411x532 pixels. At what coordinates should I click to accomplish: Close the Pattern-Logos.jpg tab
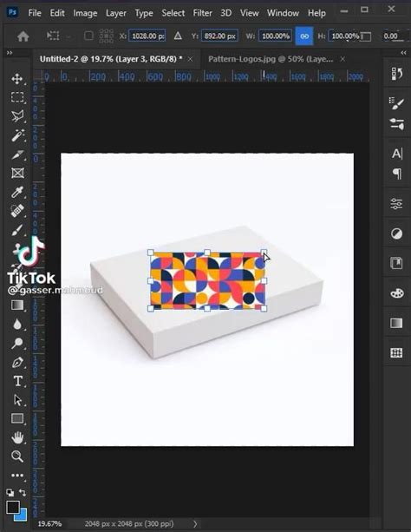(x=342, y=59)
